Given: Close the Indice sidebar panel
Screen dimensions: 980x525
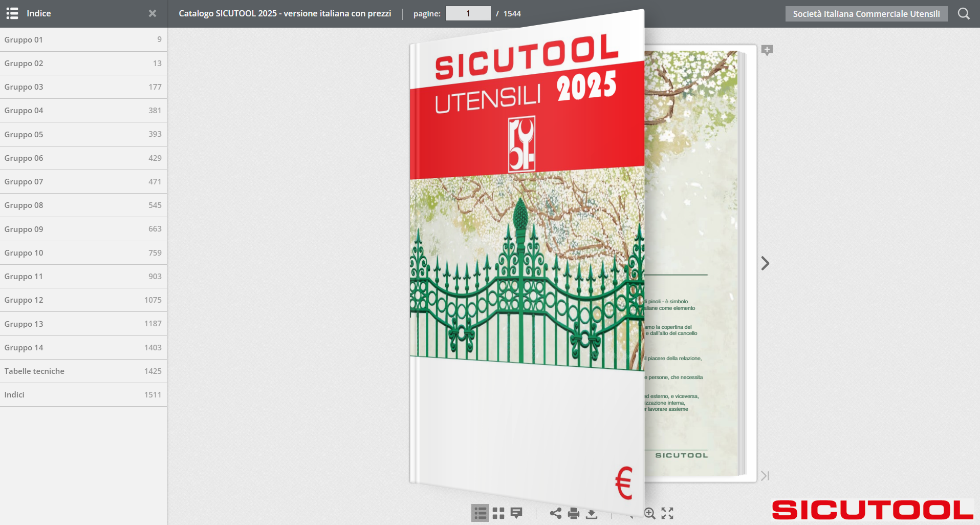Looking at the screenshot, I should 153,13.
